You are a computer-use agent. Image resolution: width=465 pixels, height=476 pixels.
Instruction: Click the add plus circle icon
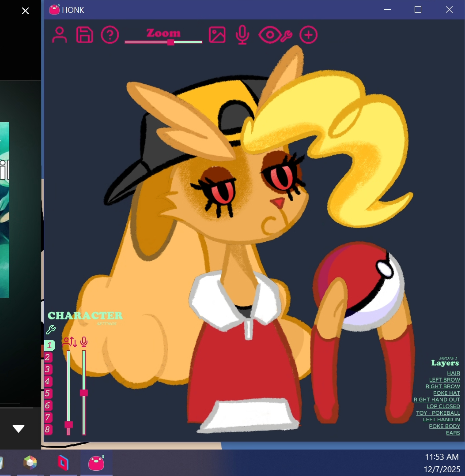308,35
